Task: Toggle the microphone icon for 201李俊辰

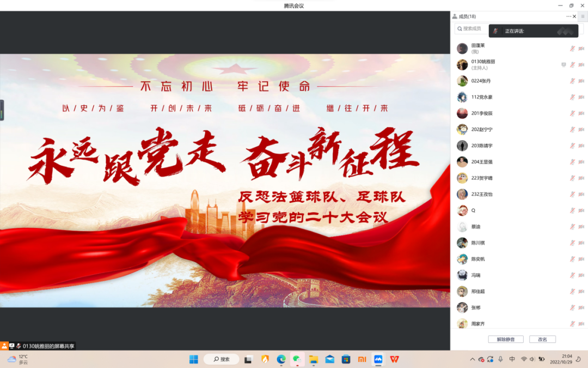Action: [572, 113]
